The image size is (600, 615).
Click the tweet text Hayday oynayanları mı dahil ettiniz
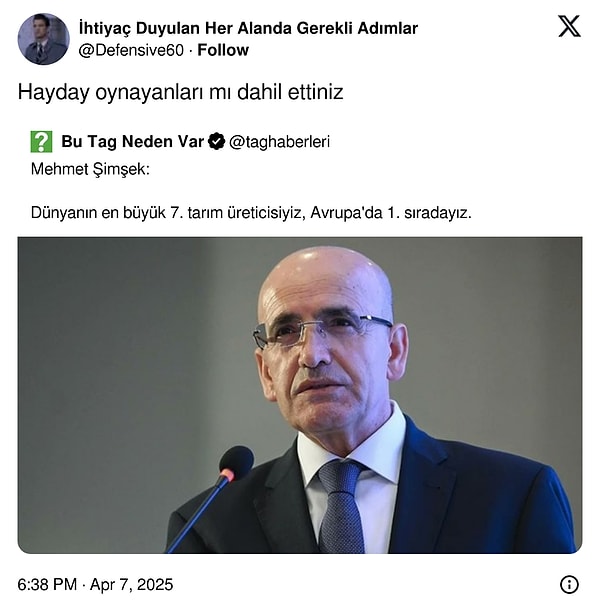pos(180,92)
